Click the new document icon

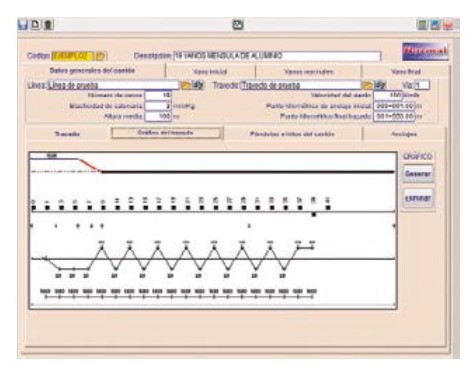(x=35, y=24)
